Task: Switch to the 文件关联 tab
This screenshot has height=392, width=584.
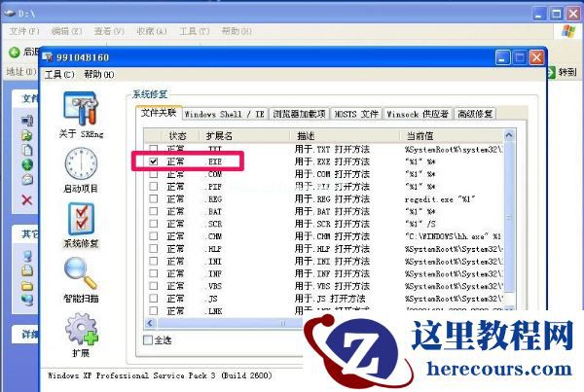Action: [x=159, y=113]
